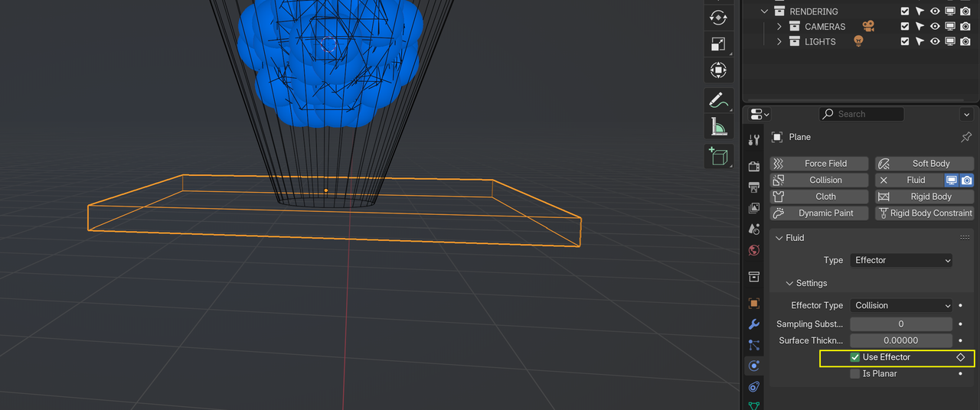The width and height of the screenshot is (980, 410).
Task: Toggle the LIGHTS collection exclude checkbox
Action: (x=905, y=42)
